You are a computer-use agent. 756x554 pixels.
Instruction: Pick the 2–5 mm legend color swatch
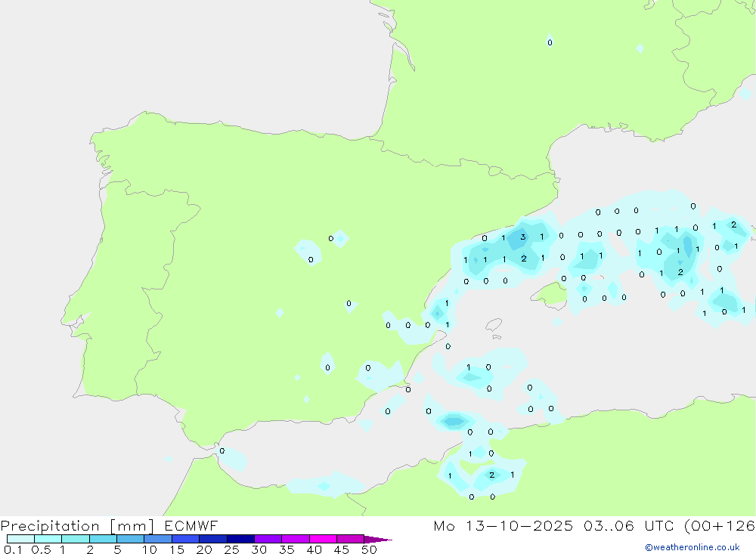coord(103,539)
